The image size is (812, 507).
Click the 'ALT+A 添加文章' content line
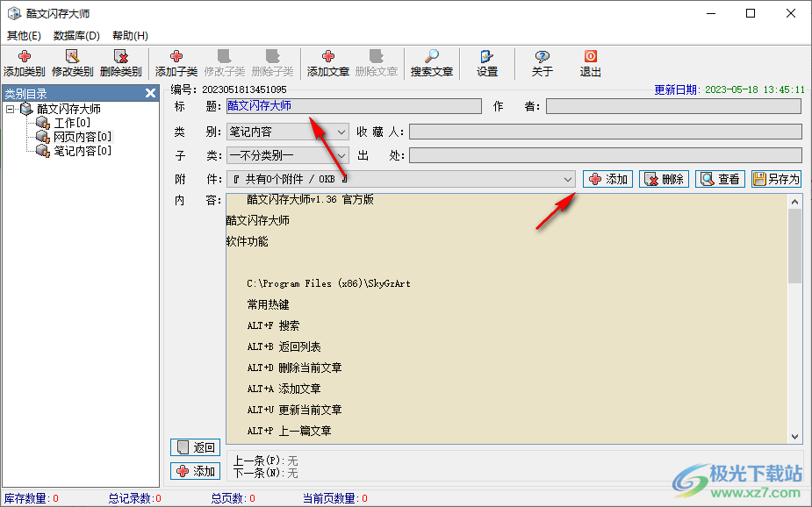click(284, 389)
